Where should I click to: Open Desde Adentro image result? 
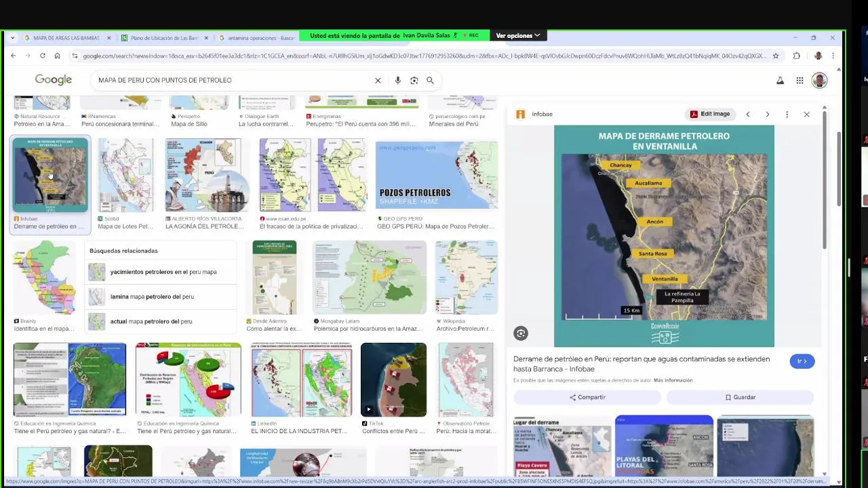(x=274, y=278)
